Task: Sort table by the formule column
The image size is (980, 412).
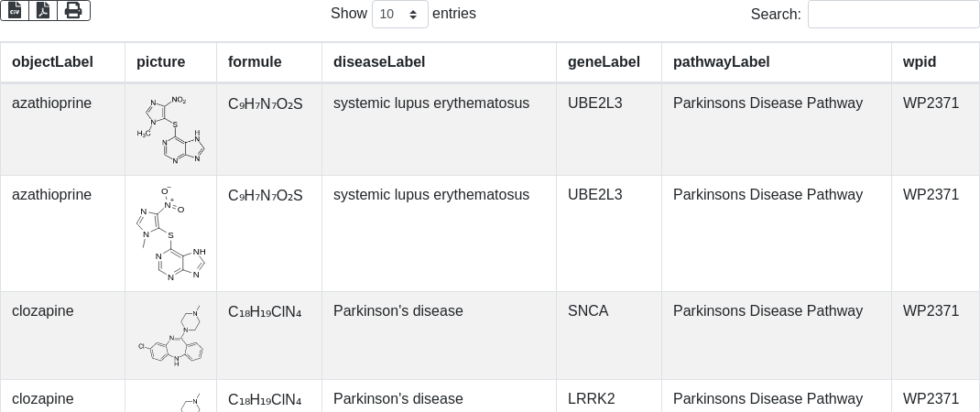Action: tap(255, 62)
